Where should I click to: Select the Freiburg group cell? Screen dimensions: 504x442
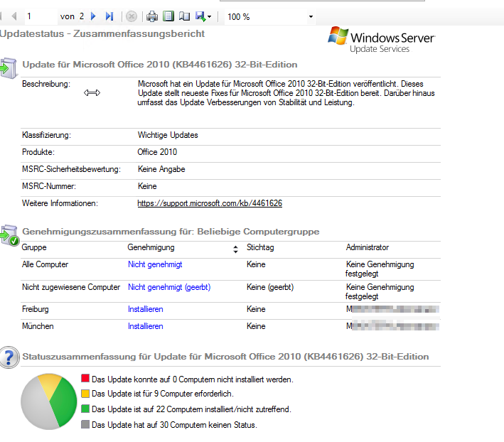pyautogui.click(x=36, y=309)
